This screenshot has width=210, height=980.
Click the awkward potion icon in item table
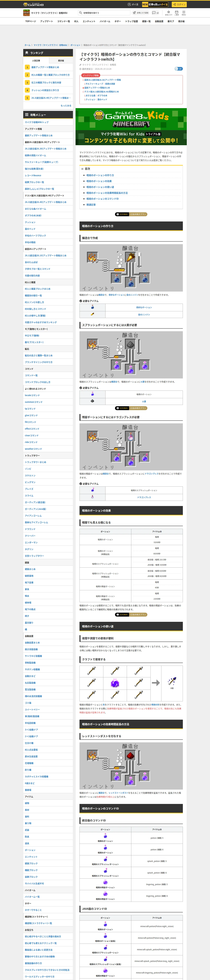click(x=92, y=307)
